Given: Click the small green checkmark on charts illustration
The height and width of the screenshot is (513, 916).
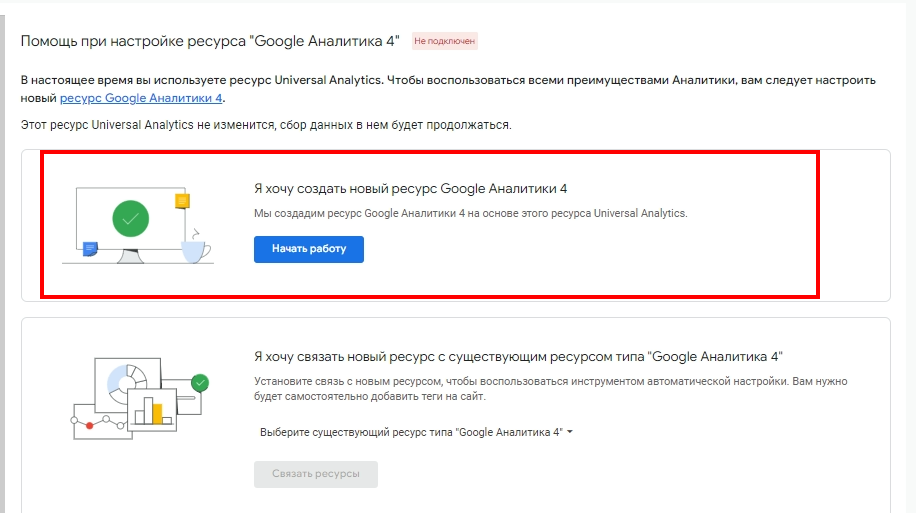Looking at the screenshot, I should [200, 383].
